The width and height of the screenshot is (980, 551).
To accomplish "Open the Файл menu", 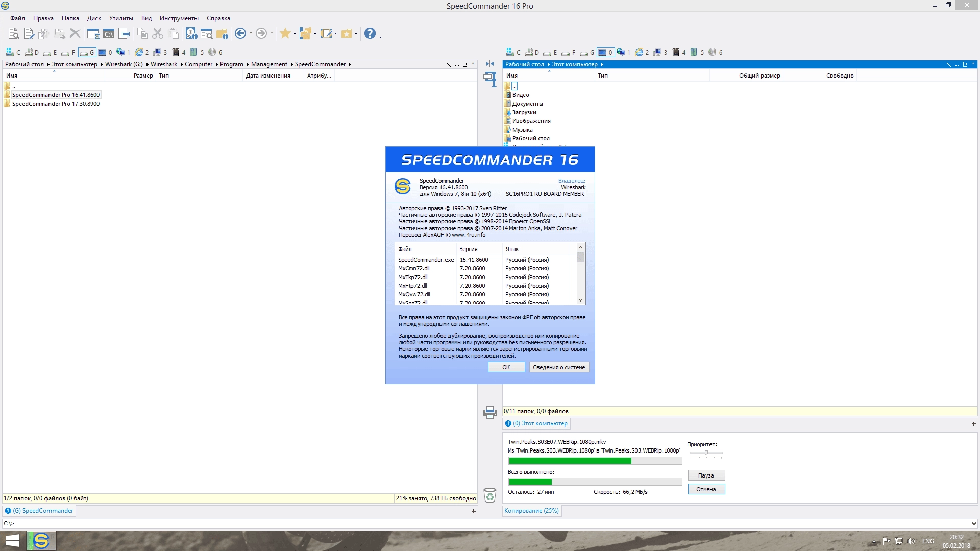I will [17, 18].
